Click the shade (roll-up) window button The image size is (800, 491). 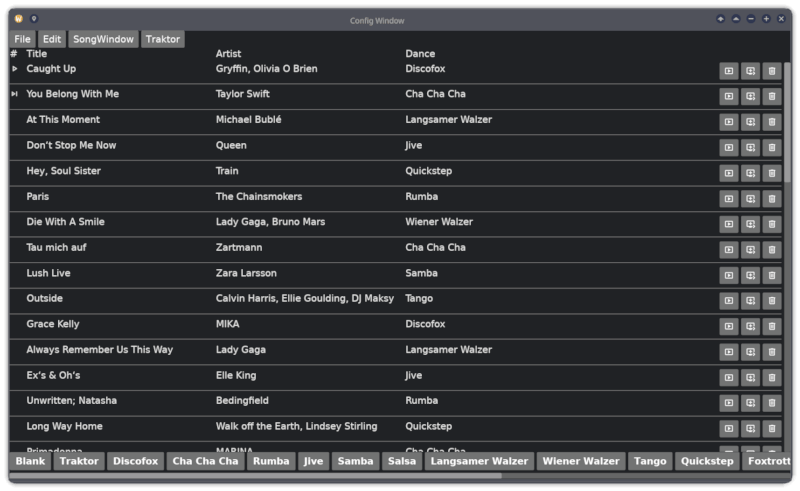736,19
